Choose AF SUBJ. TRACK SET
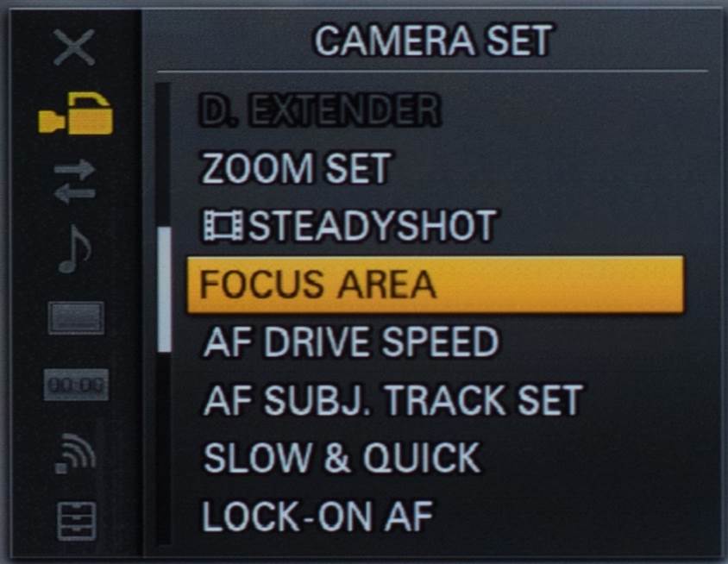This screenshot has width=728, height=564. (392, 399)
